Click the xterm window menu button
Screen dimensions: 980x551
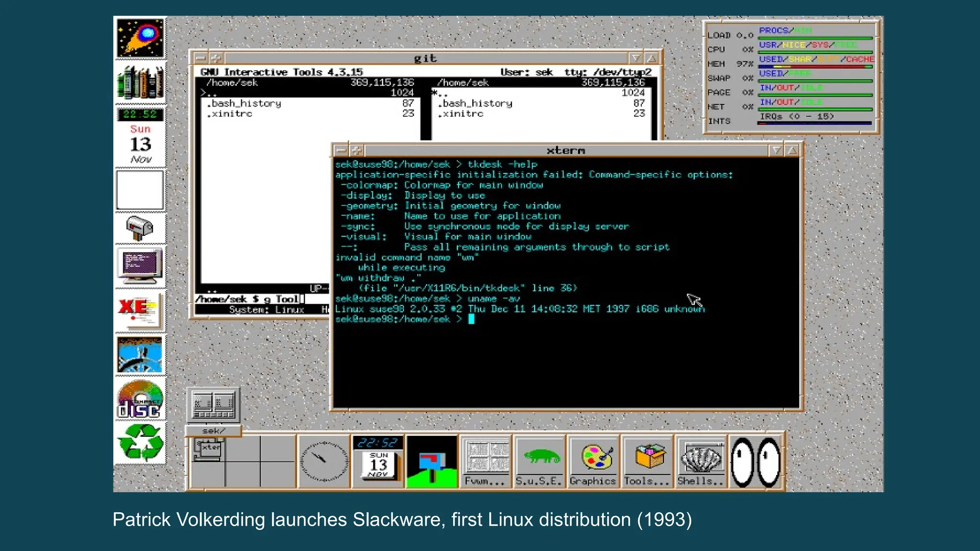pyautogui.click(x=341, y=151)
